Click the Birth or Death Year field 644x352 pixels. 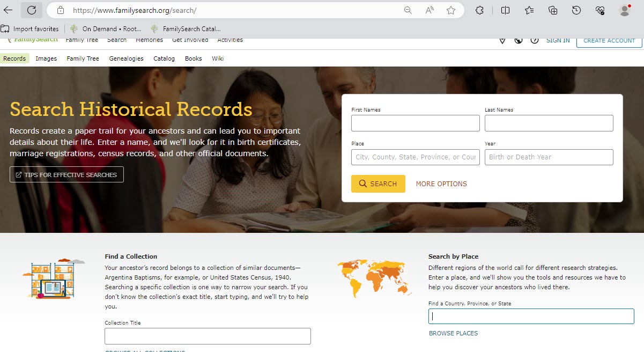[549, 157]
